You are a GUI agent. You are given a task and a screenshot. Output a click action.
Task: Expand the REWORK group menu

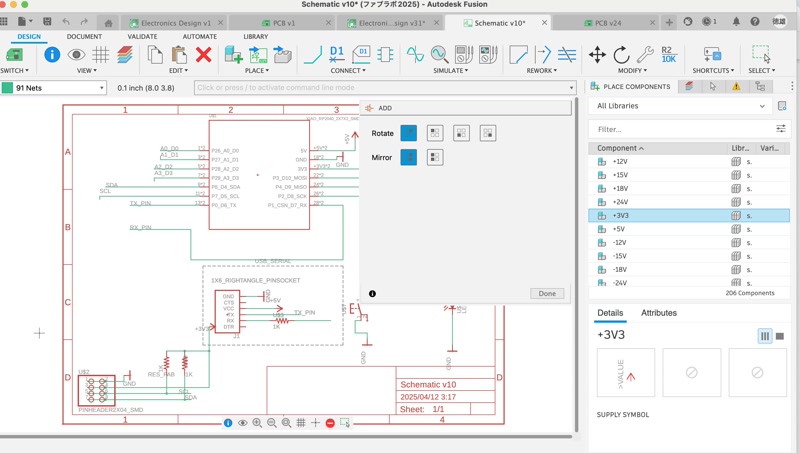pos(542,70)
